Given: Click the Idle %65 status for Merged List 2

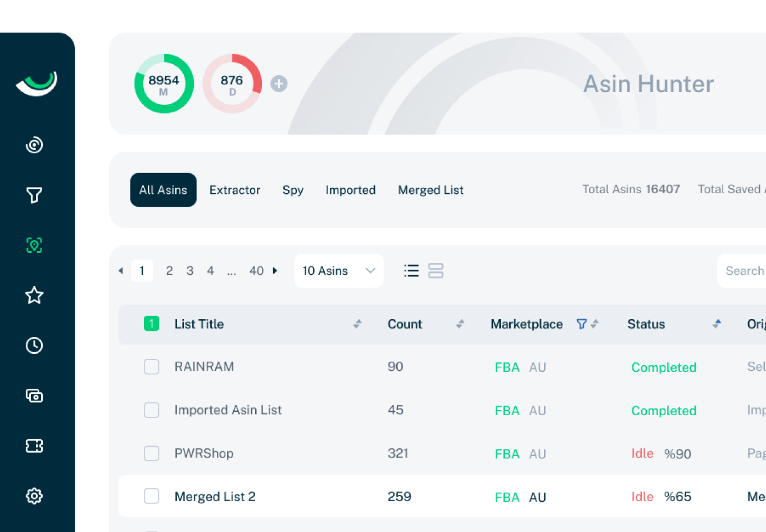Looking at the screenshot, I should coord(661,497).
